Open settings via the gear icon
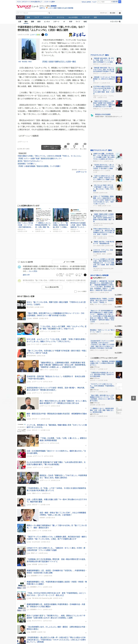 tap(120, 13)
